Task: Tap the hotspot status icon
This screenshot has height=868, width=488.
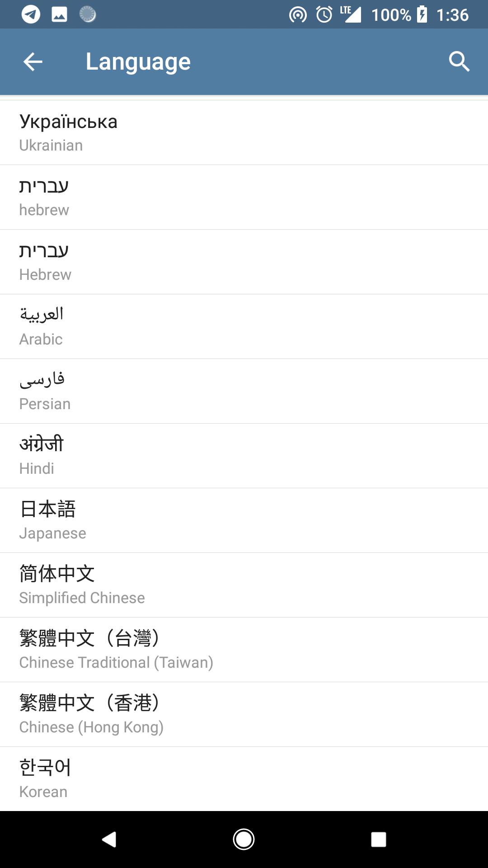Action: [x=298, y=15]
